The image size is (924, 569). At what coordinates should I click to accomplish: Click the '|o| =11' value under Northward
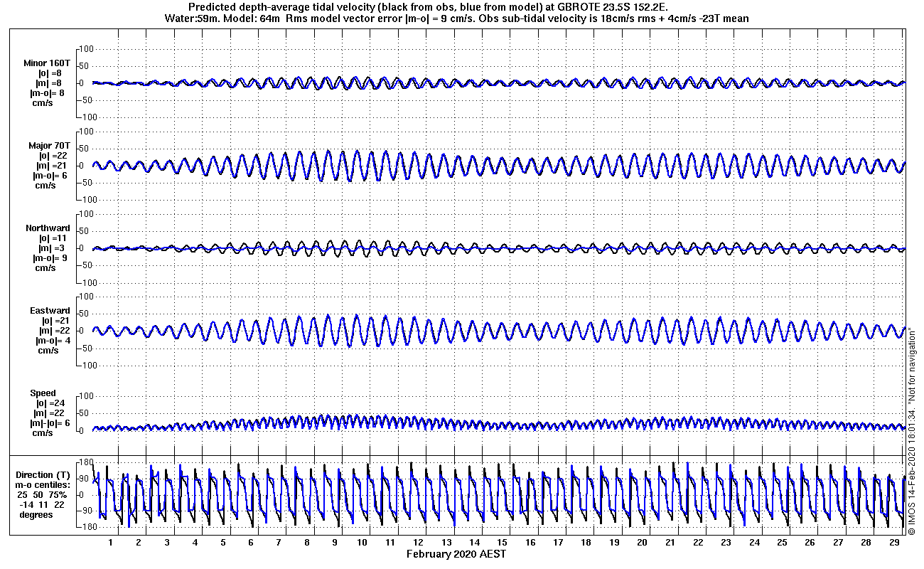(53, 238)
